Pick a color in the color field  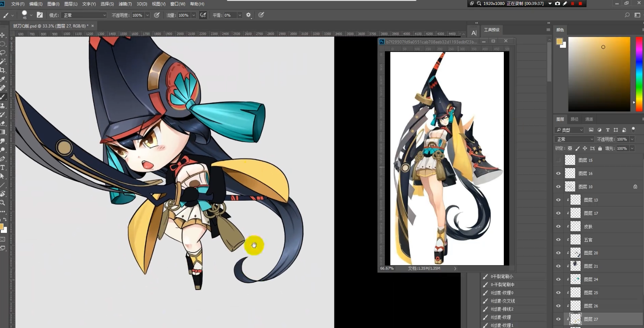599,74
